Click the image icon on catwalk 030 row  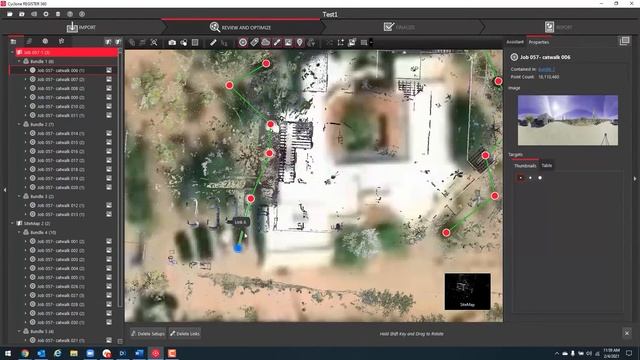pos(109,322)
